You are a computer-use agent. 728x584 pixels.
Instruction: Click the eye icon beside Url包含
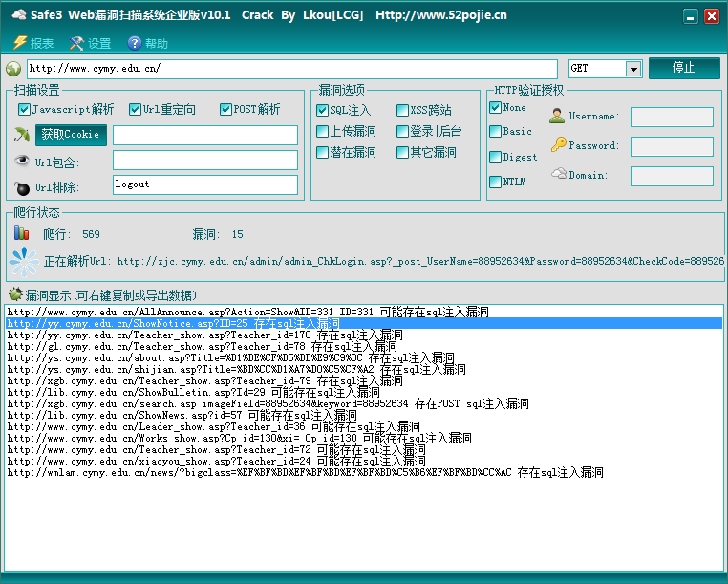21,161
